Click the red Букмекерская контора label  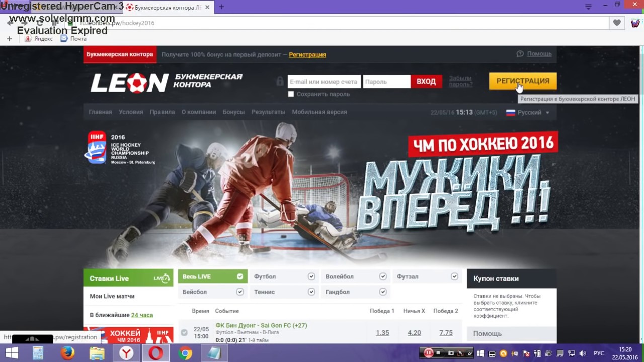tap(120, 54)
